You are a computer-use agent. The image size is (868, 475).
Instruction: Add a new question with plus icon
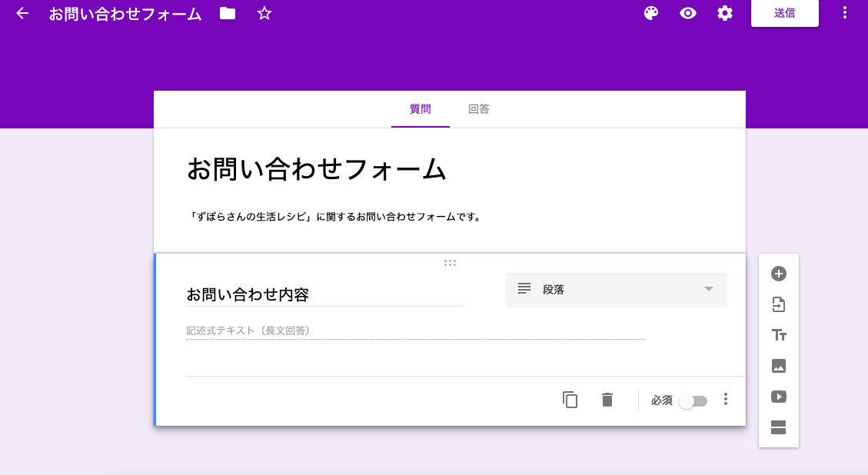pyautogui.click(x=778, y=274)
